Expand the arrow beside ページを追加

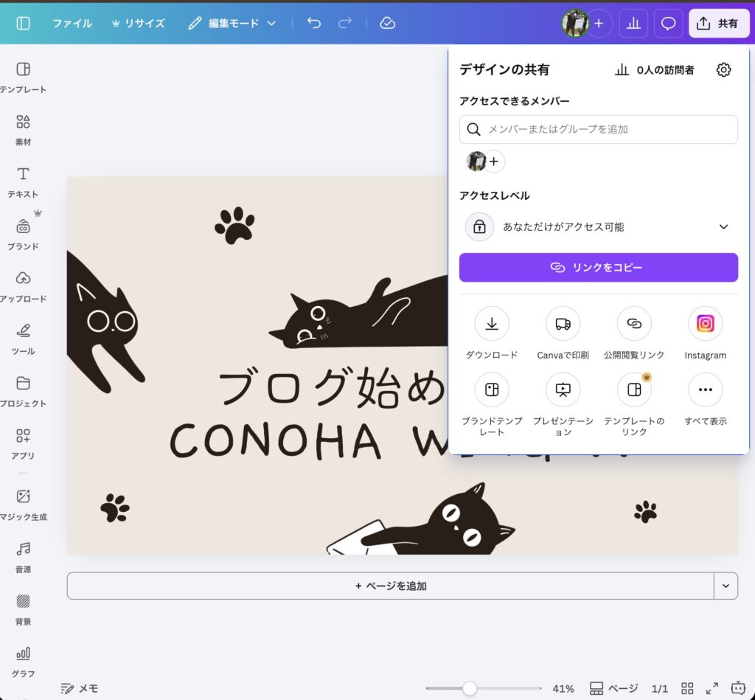726,586
